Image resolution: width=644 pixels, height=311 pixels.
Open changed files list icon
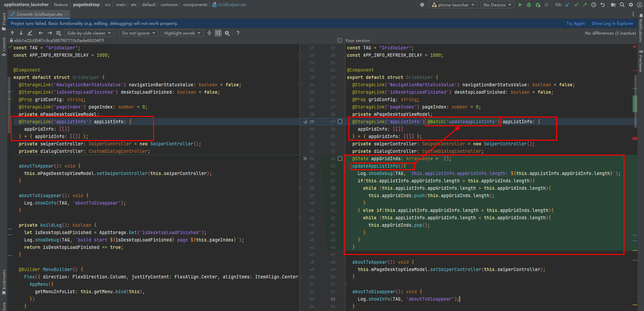click(58, 33)
